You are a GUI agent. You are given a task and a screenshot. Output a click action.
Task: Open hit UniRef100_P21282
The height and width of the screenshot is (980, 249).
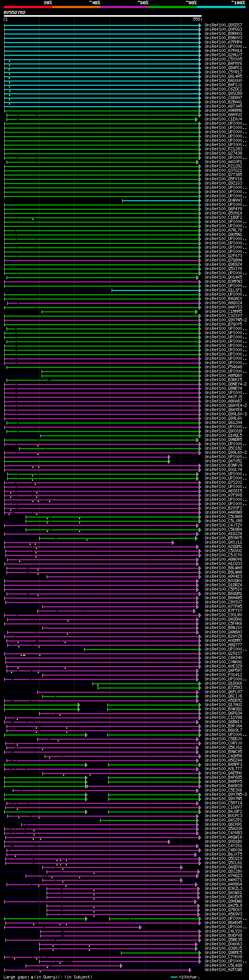pos(223,166)
